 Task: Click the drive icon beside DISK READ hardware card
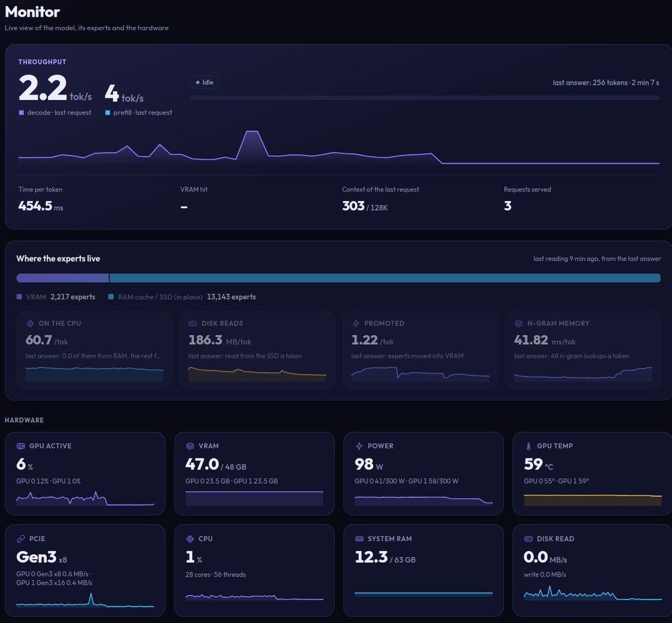pos(528,539)
